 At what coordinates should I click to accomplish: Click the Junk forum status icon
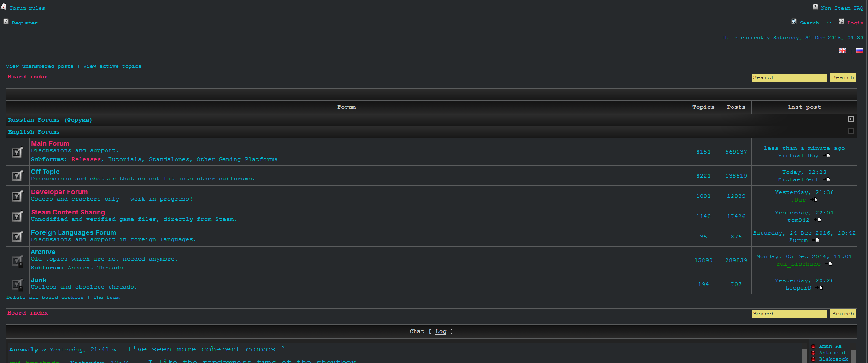pyautogui.click(x=18, y=284)
